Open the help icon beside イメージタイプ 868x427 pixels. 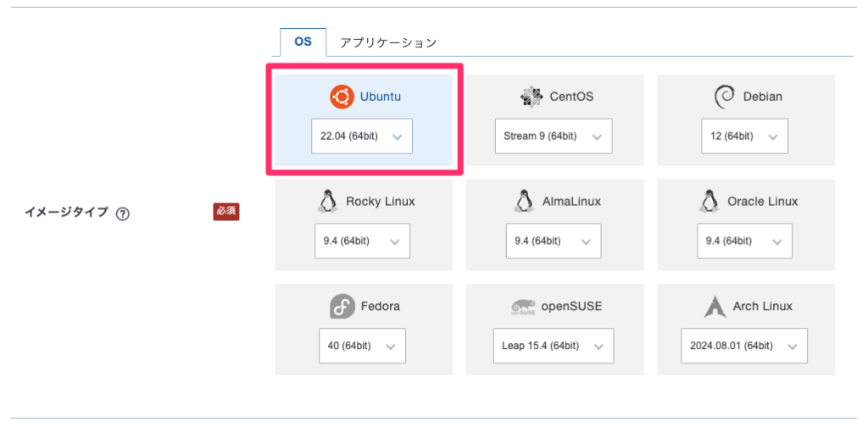point(123,213)
